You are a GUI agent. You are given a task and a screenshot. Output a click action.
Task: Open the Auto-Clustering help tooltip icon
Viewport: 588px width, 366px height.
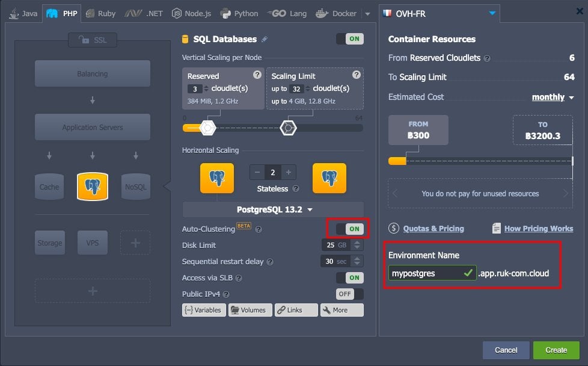(259, 229)
